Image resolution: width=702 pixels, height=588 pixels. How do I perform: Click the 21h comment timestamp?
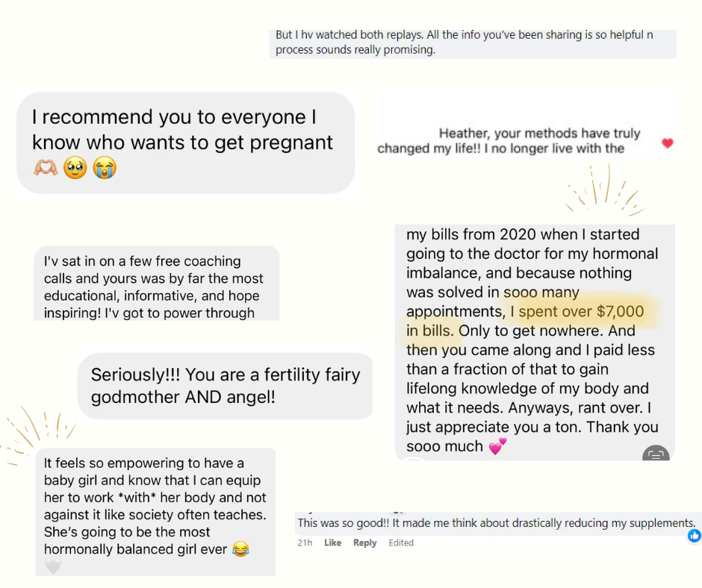click(305, 542)
